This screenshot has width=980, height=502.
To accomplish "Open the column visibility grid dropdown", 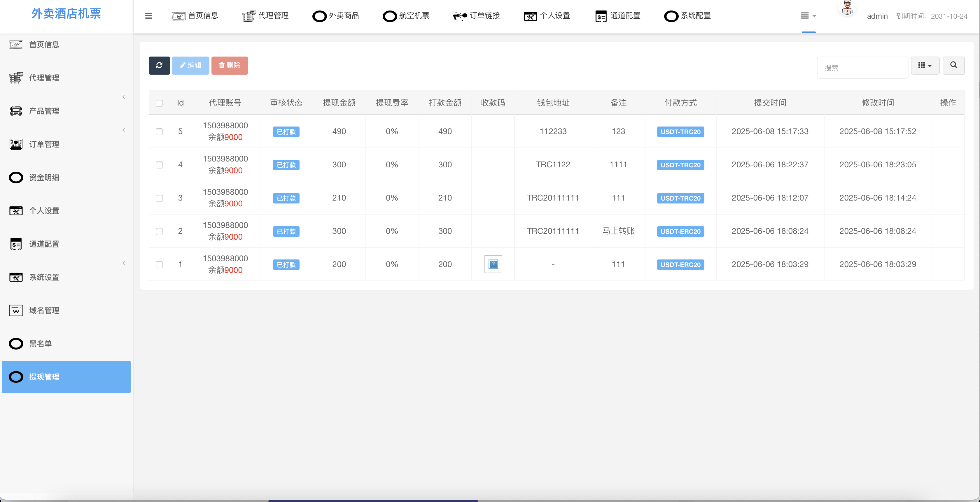I will 925,65.
